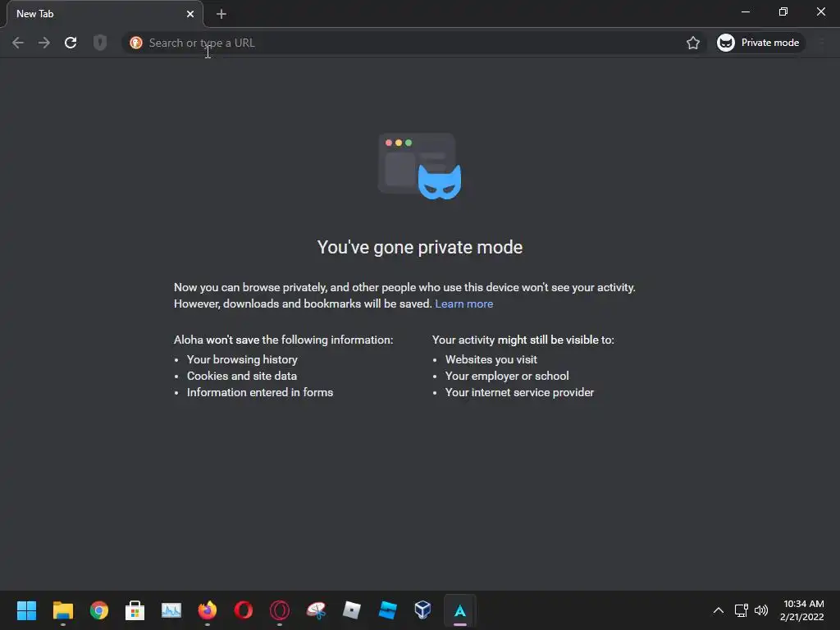Click the 'Information entered in forms' bullet text
Viewport: 840px width, 630px height.
click(260, 393)
